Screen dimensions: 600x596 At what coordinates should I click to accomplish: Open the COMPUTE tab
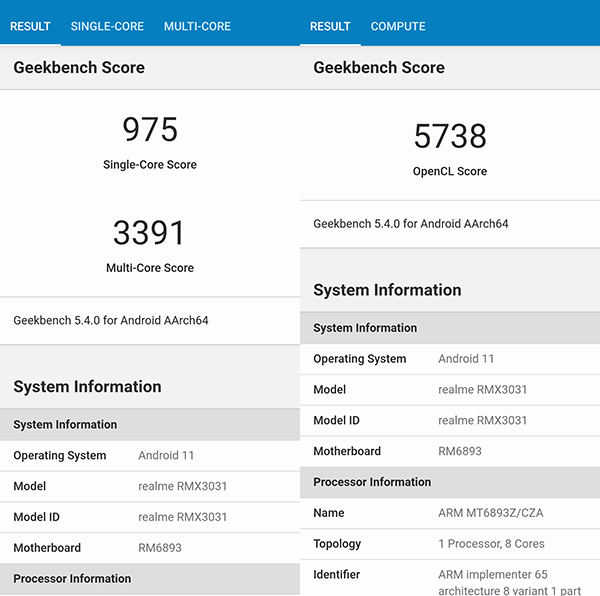[398, 26]
